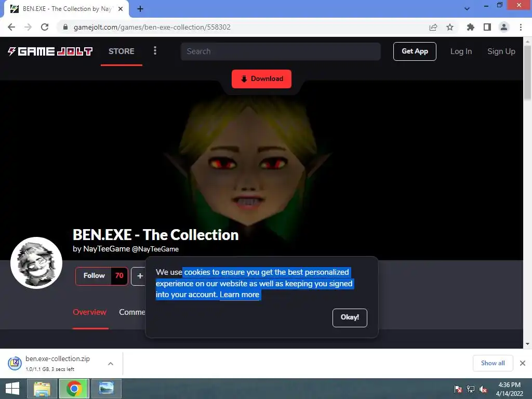Go back to the previous page
Image resolution: width=532 pixels, height=399 pixels.
pos(11,27)
